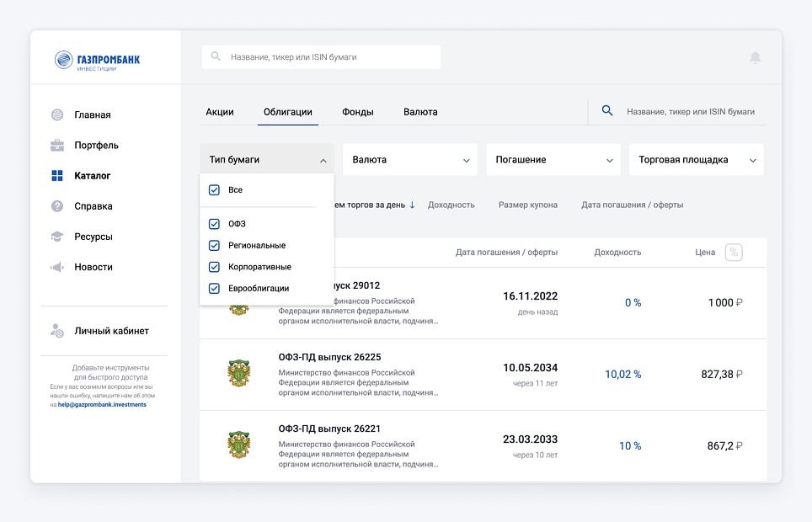Switch to the Фонды tab
Image resolution: width=812 pixels, height=522 pixels.
click(358, 112)
